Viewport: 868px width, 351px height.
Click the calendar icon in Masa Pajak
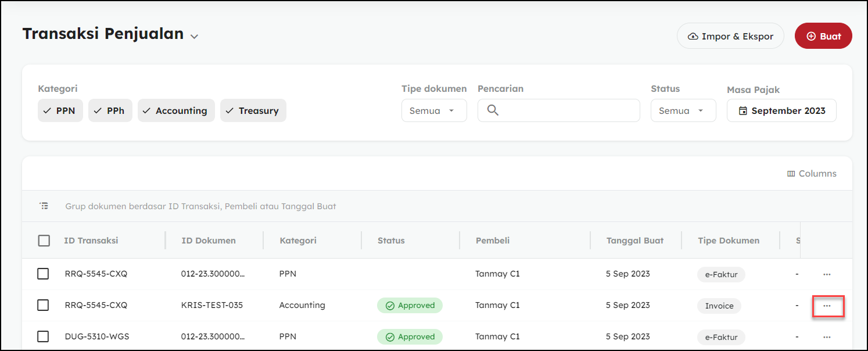point(743,111)
